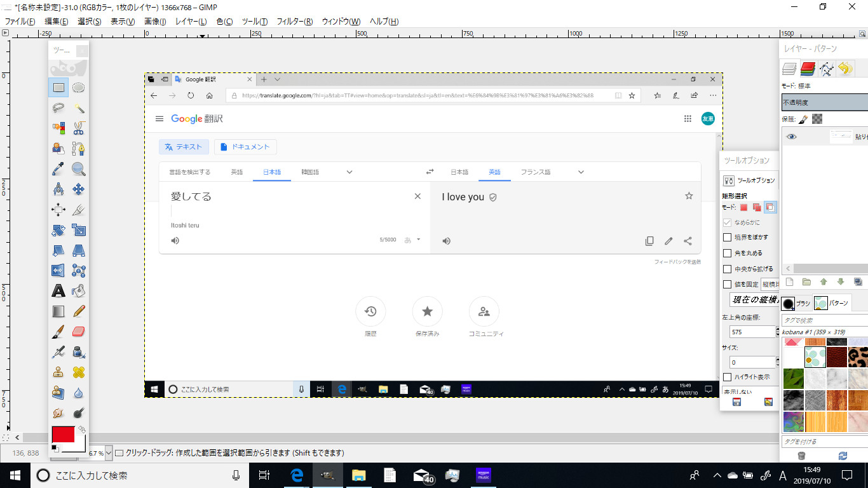Select the Fuzzy Select magic wand tool
The image size is (868, 488).
tap(79, 108)
